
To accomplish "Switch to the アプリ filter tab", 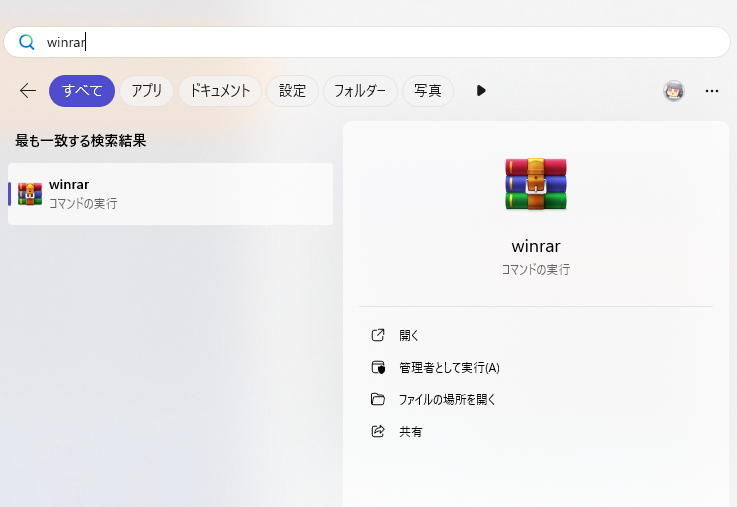I will pos(146,91).
